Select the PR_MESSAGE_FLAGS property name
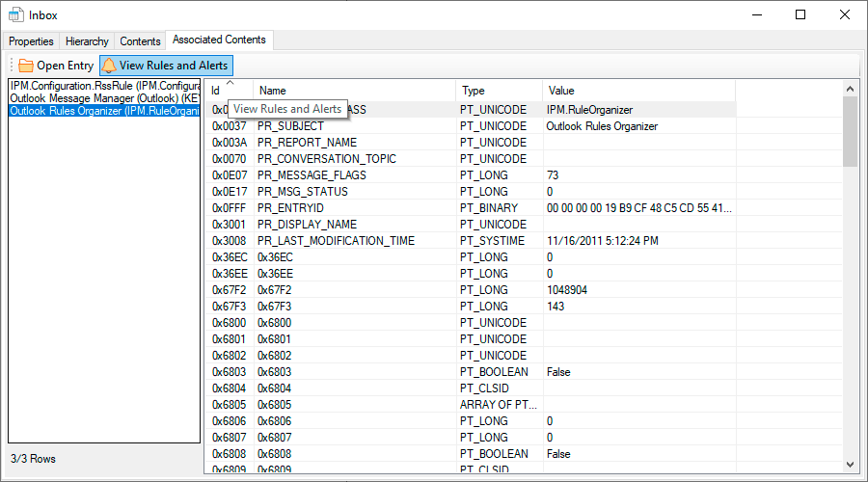The image size is (868, 482). click(x=312, y=175)
